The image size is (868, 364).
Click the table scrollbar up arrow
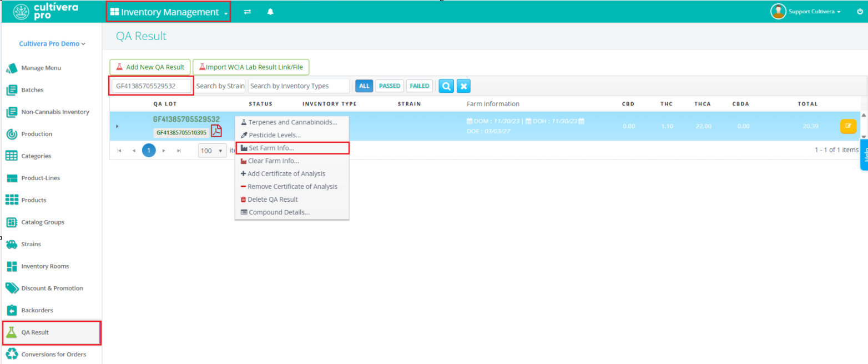click(x=863, y=114)
